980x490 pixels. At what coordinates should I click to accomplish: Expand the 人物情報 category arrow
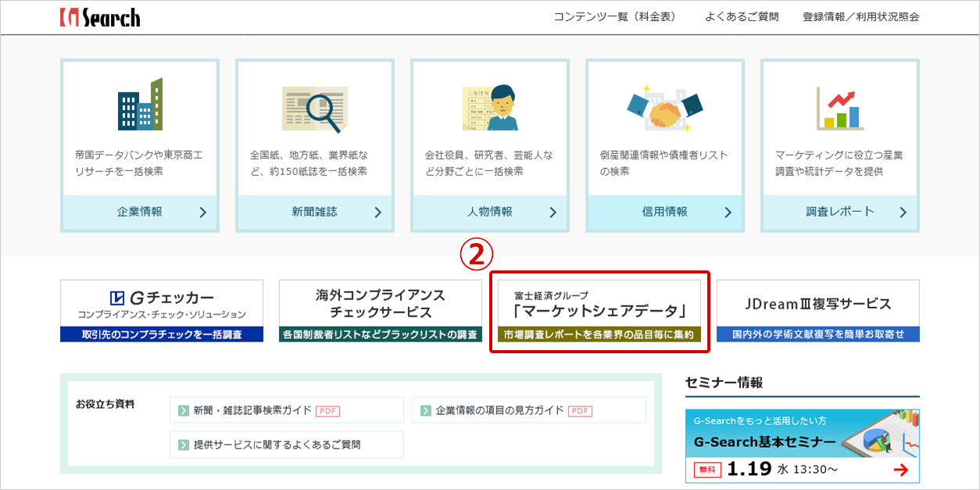point(553,213)
